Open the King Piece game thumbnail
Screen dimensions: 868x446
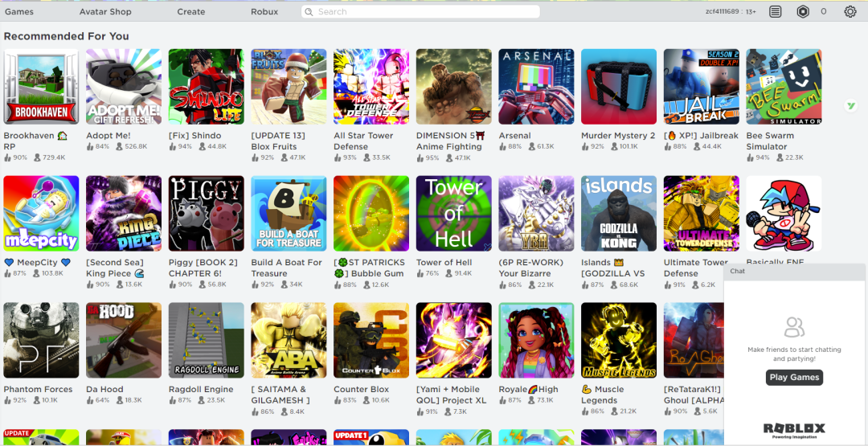(124, 214)
